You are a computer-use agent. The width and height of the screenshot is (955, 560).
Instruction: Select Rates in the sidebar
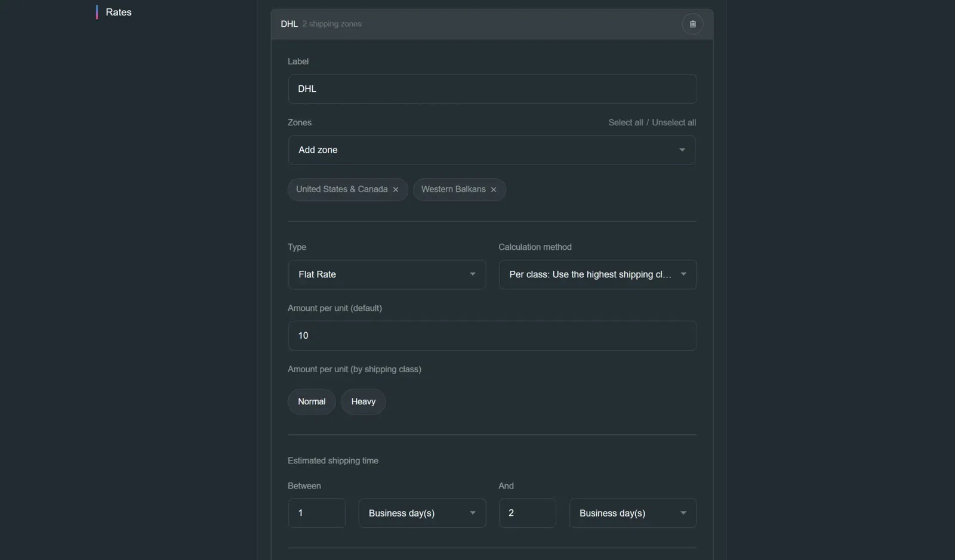point(118,12)
